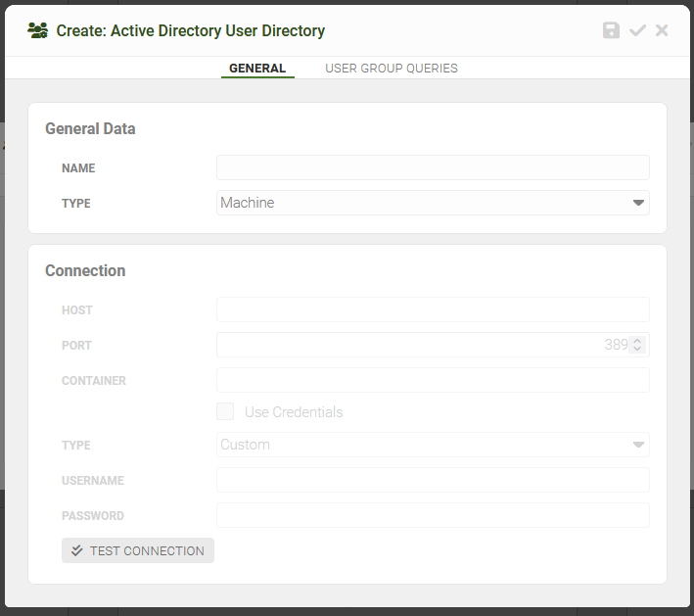This screenshot has height=616, width=694.
Task: Click the Container text field
Action: pos(433,380)
